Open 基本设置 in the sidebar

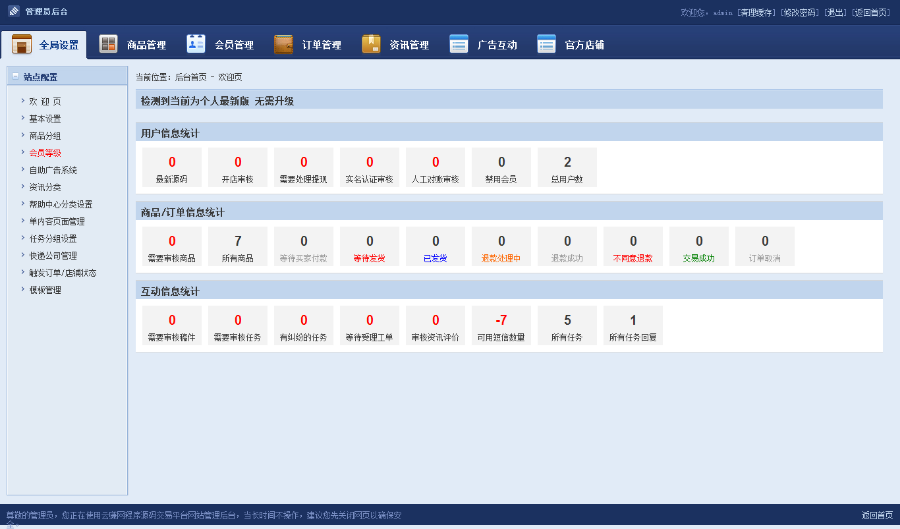[45, 119]
